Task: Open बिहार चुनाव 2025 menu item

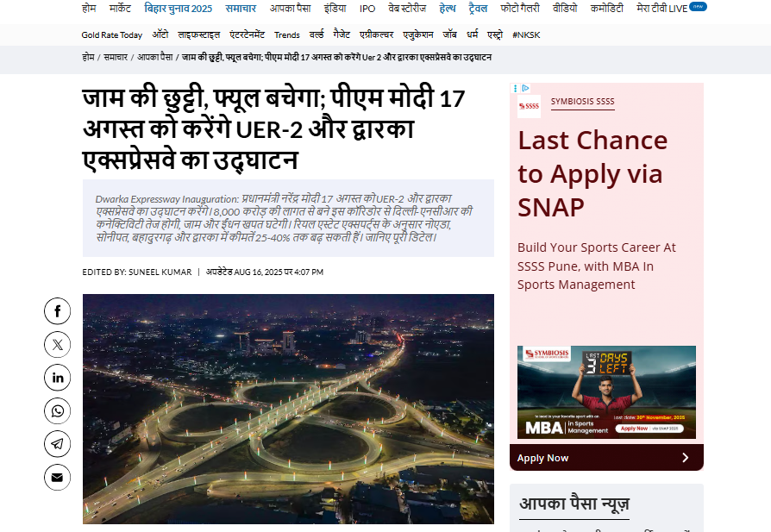Action: pyautogui.click(x=178, y=8)
